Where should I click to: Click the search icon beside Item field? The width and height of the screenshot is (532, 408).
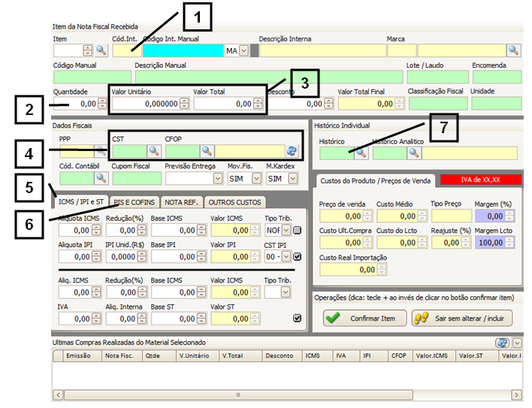[101, 50]
